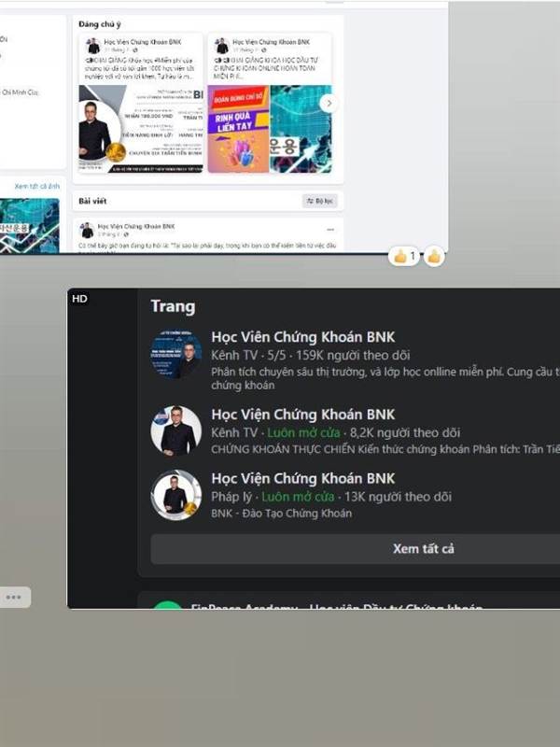This screenshot has height=747, width=560.
Task: Click the Đáng chú ý heading
Action: pyautogui.click(x=100, y=24)
